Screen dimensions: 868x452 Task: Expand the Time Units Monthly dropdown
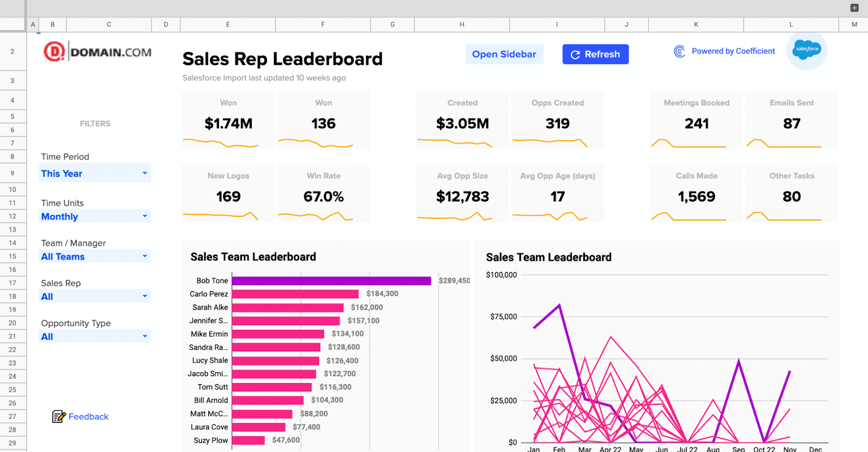click(x=145, y=216)
